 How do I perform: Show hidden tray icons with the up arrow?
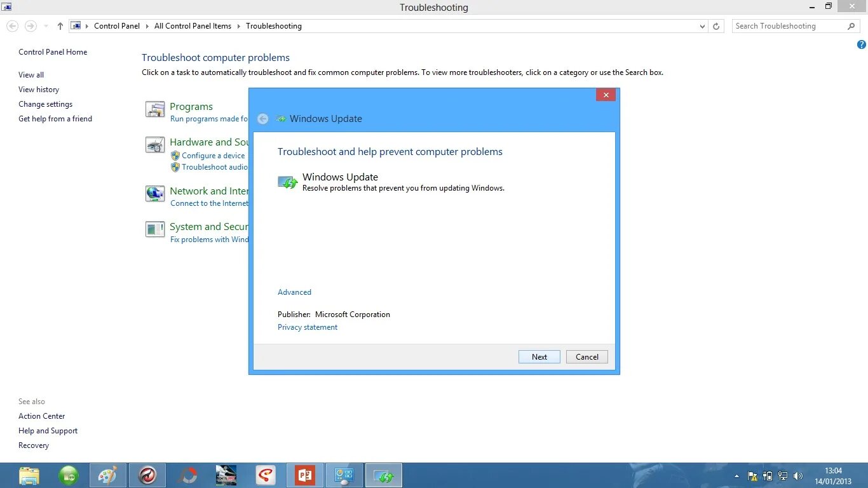(x=737, y=476)
